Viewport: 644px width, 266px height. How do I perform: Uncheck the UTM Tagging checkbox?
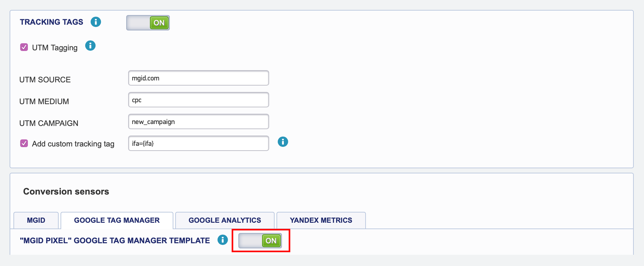[x=24, y=47]
